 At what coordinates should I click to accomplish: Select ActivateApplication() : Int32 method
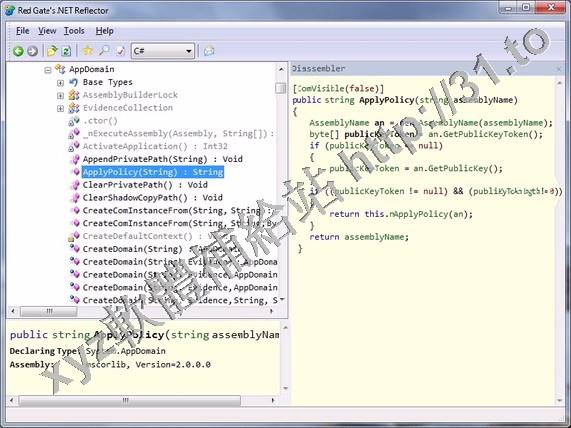[x=155, y=146]
